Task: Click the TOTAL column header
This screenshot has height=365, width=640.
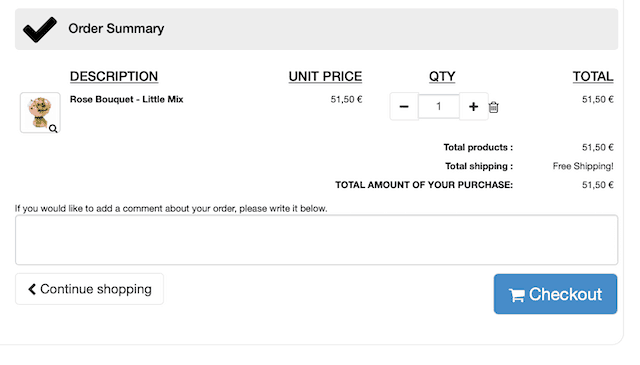Action: point(593,76)
